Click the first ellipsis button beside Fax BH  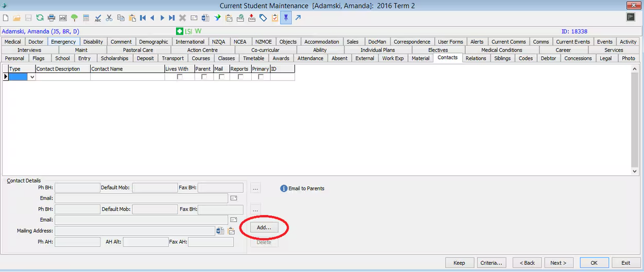(255, 188)
